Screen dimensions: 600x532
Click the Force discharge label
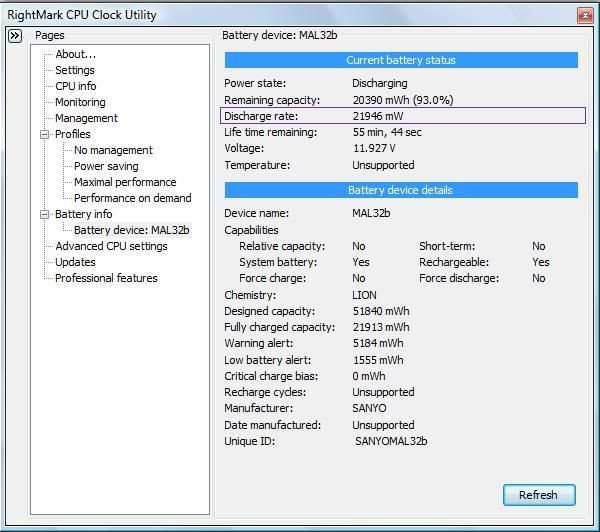(459, 278)
